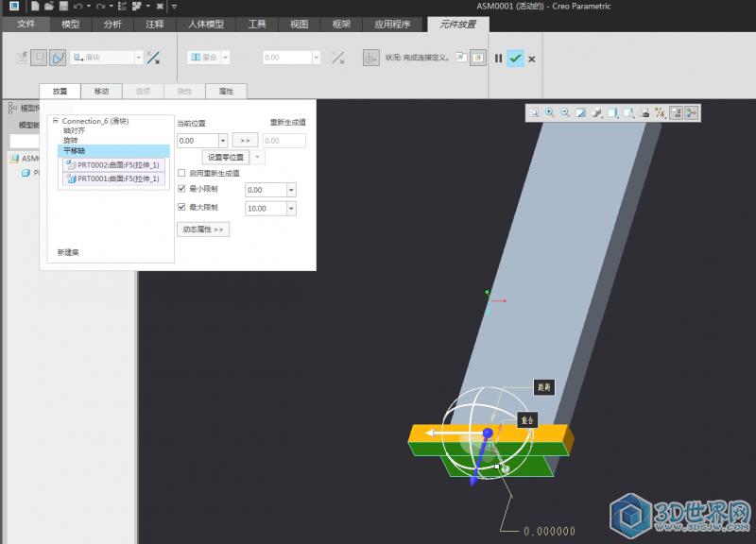Open the Creo application menu icon
This screenshot has height=544, width=756.
14,7
